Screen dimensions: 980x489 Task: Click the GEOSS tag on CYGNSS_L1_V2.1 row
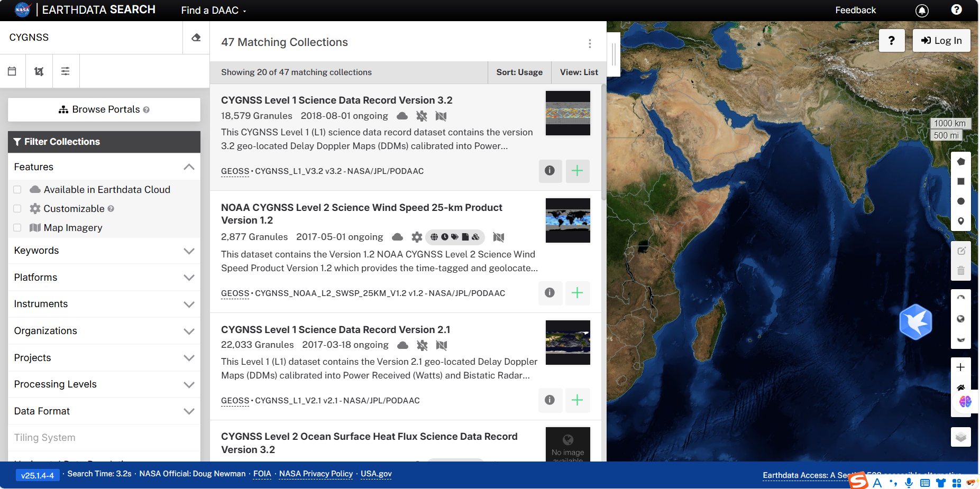click(x=235, y=401)
